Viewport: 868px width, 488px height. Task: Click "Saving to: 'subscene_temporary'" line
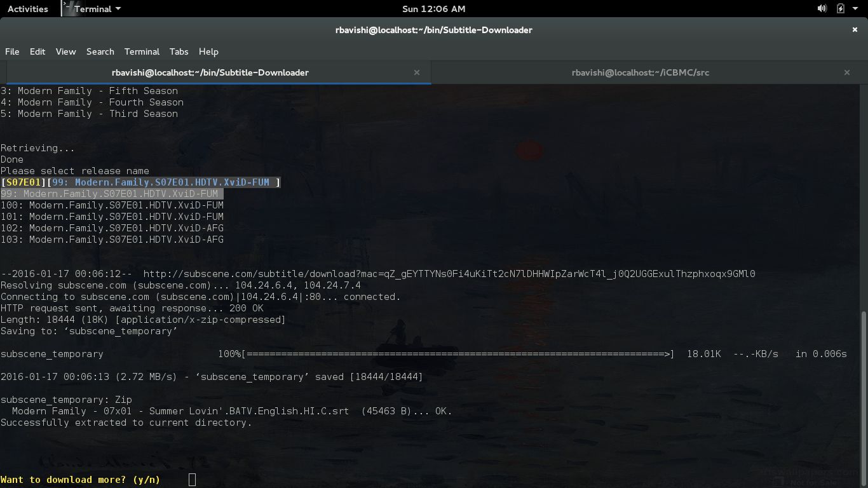click(89, 331)
